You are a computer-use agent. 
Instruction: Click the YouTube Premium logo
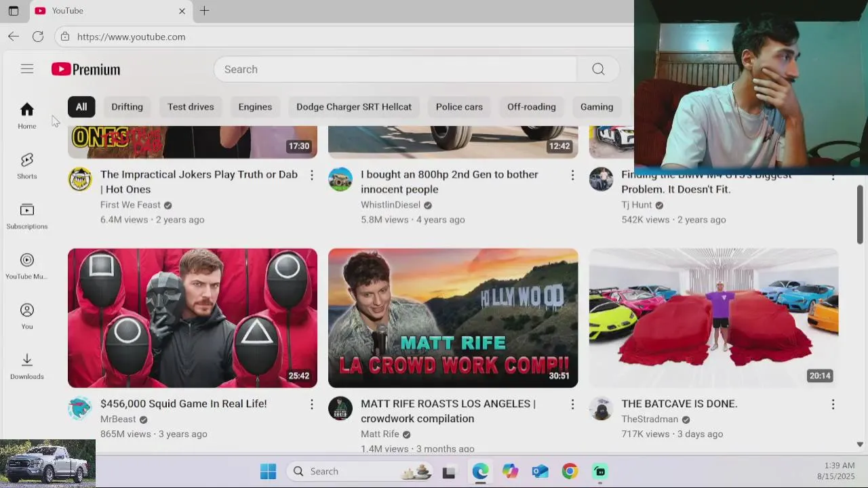pyautogui.click(x=85, y=69)
